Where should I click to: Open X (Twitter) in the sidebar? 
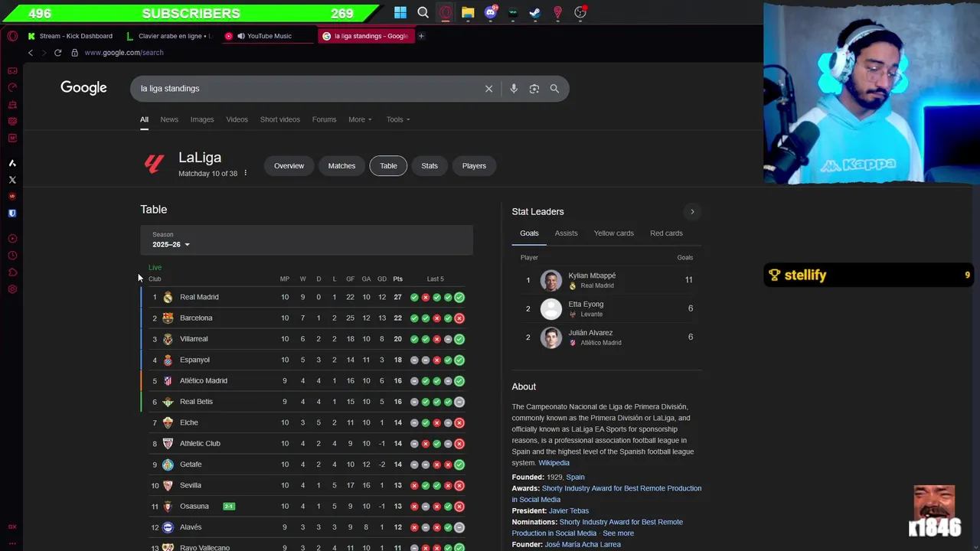(x=12, y=180)
